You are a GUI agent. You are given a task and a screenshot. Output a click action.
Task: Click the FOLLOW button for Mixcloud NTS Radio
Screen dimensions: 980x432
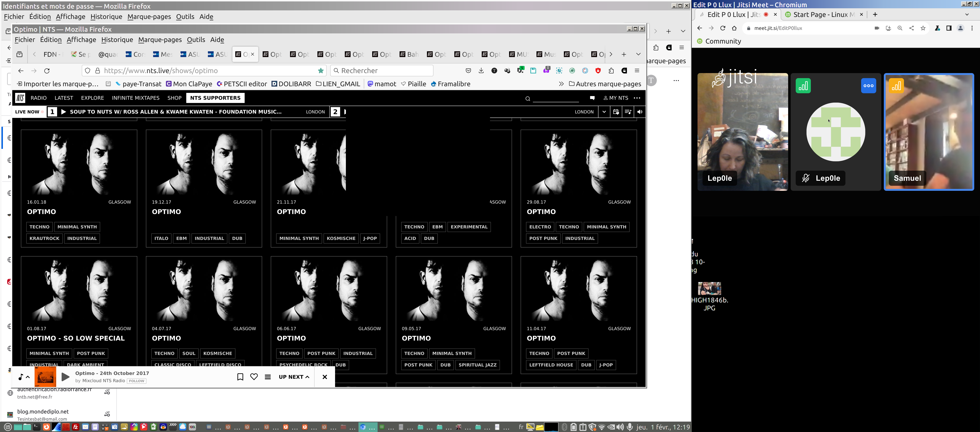click(x=137, y=381)
